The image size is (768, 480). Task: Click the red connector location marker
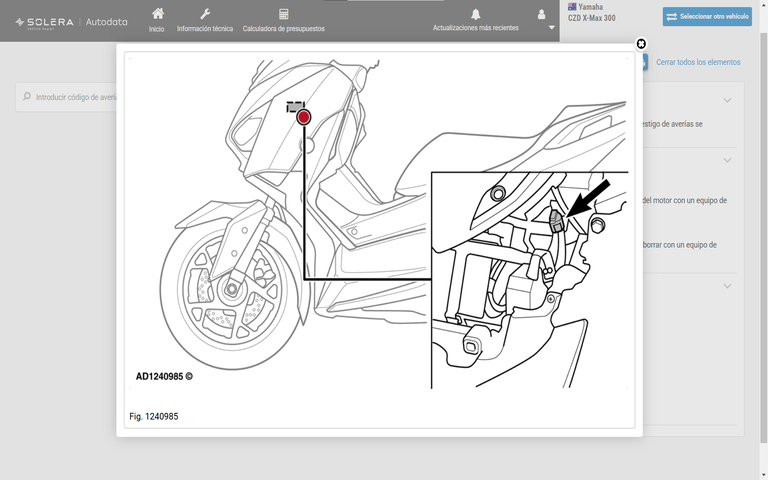[304, 118]
